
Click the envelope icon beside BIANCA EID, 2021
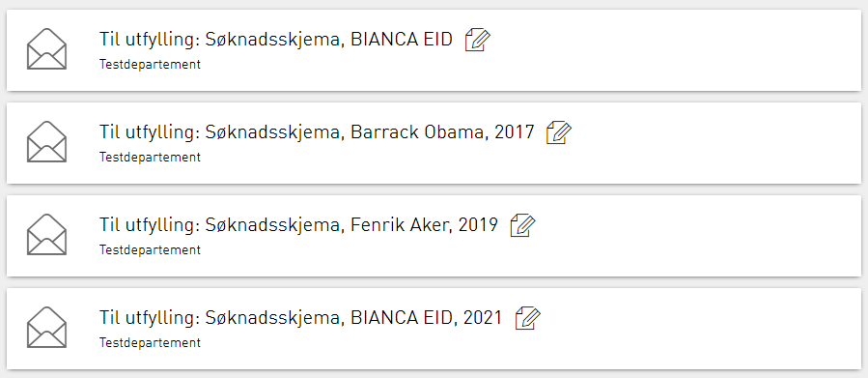46,328
